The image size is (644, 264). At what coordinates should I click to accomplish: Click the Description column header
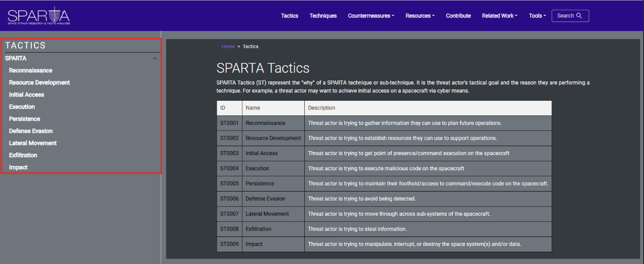428,108
